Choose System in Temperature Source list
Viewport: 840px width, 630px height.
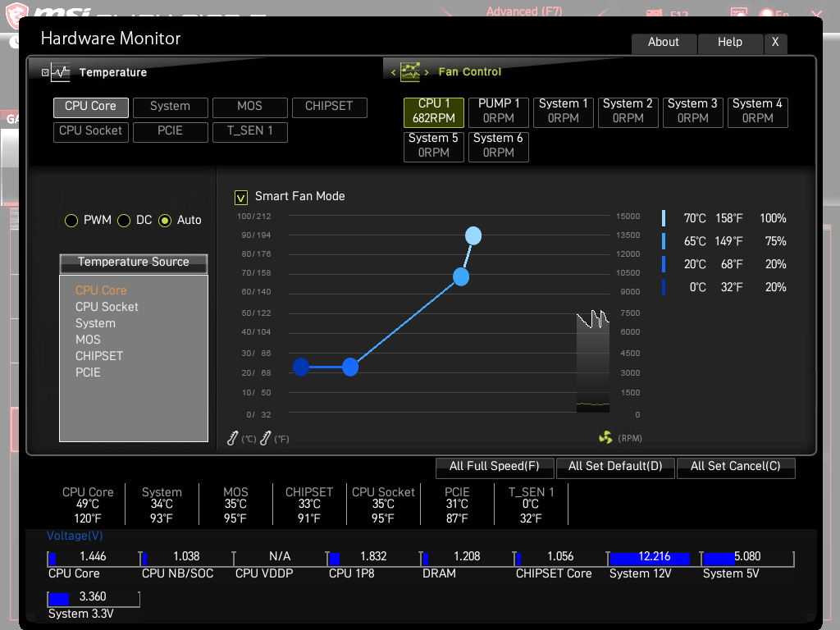[95, 323]
